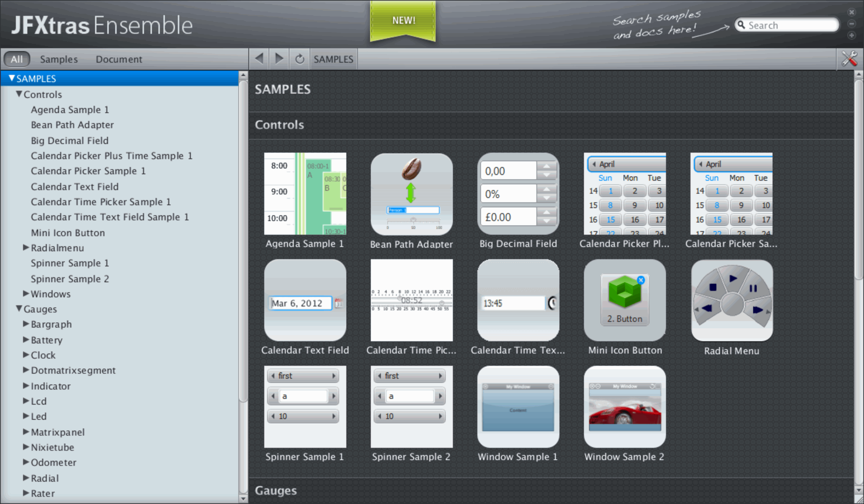Viewport: 864px width, 504px height.
Task: Click the forward navigation arrow
Action: [x=279, y=59]
